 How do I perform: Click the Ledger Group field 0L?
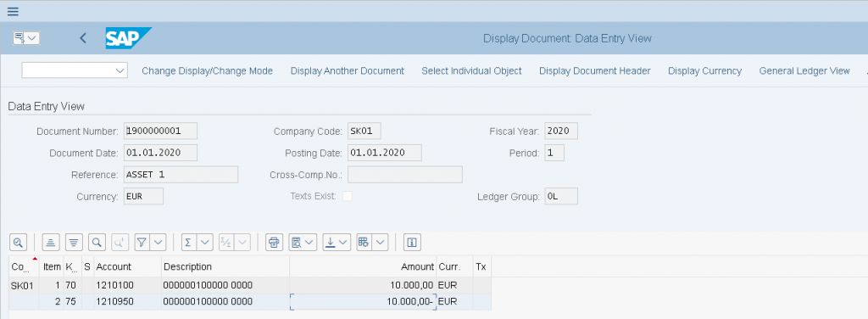(x=561, y=196)
